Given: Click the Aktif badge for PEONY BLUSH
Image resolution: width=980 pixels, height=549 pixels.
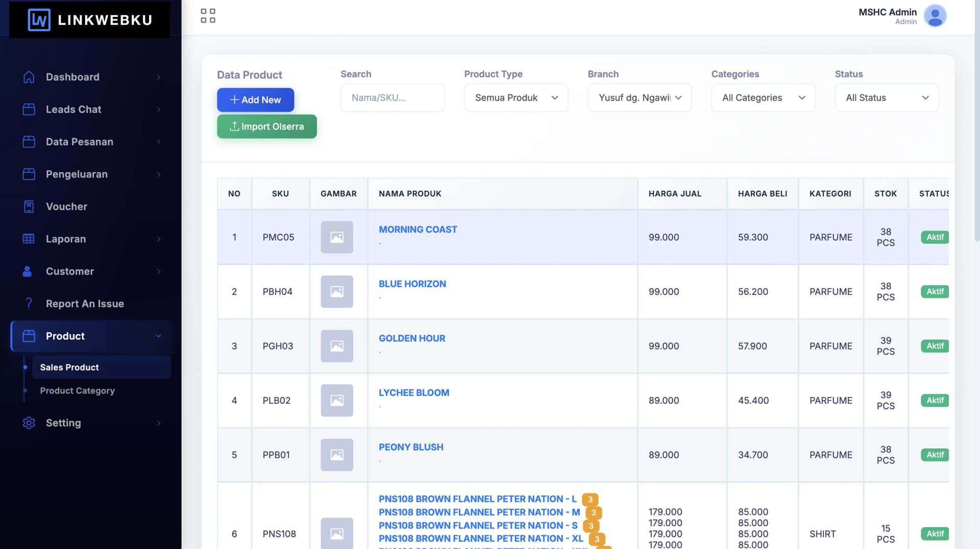Looking at the screenshot, I should click(x=935, y=455).
